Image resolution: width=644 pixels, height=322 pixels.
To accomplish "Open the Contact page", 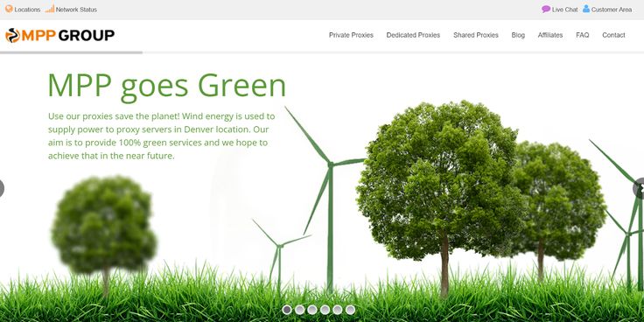I will click(x=613, y=35).
